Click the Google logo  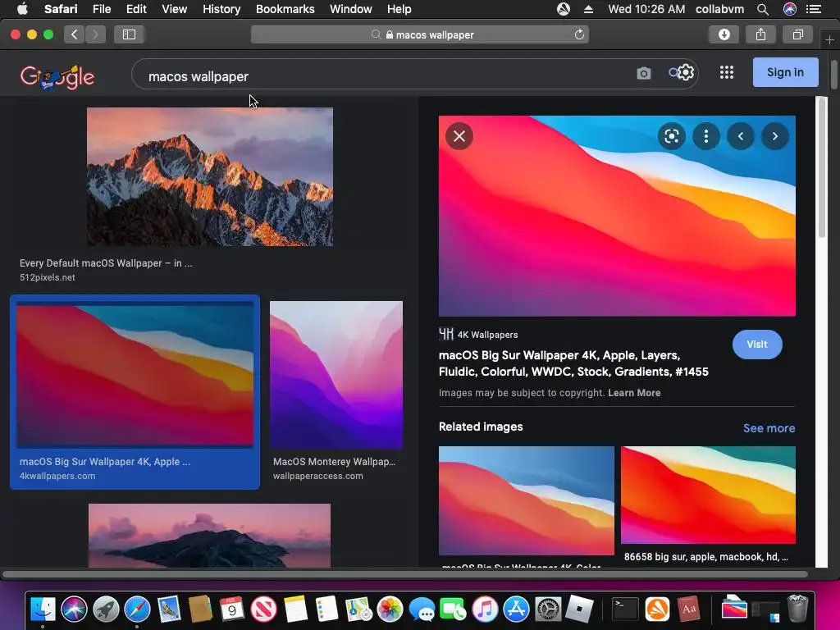click(x=57, y=77)
